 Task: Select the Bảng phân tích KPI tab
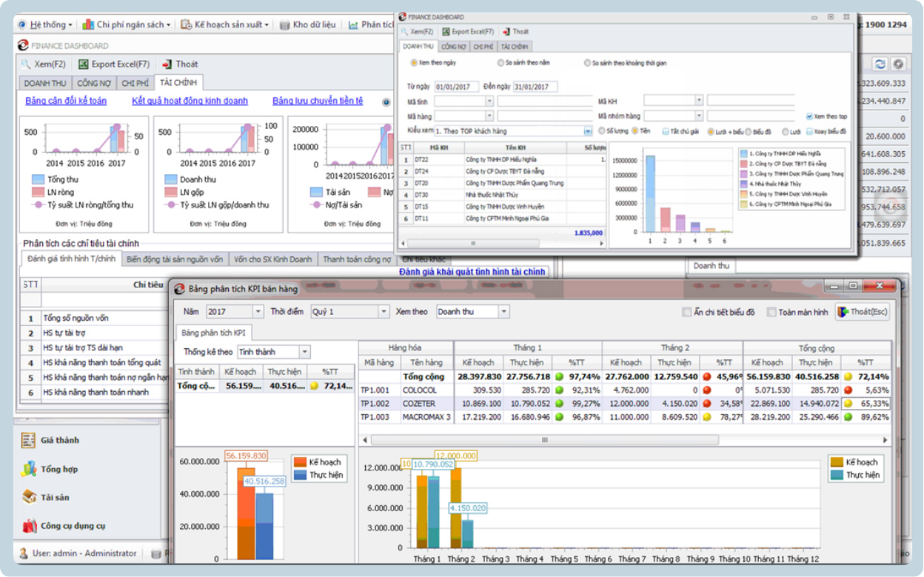tap(213, 333)
